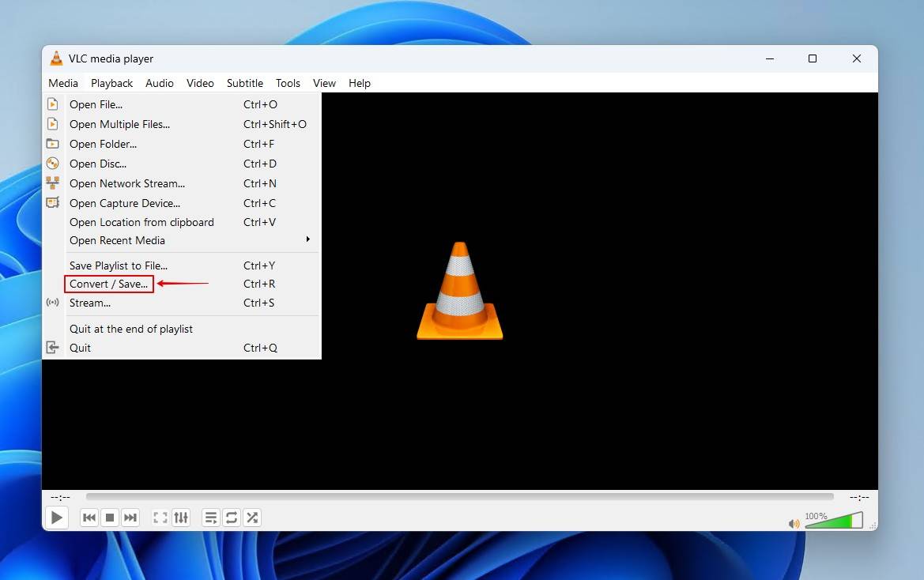Select Convert / Save option
The height and width of the screenshot is (580, 924).
[x=108, y=284]
